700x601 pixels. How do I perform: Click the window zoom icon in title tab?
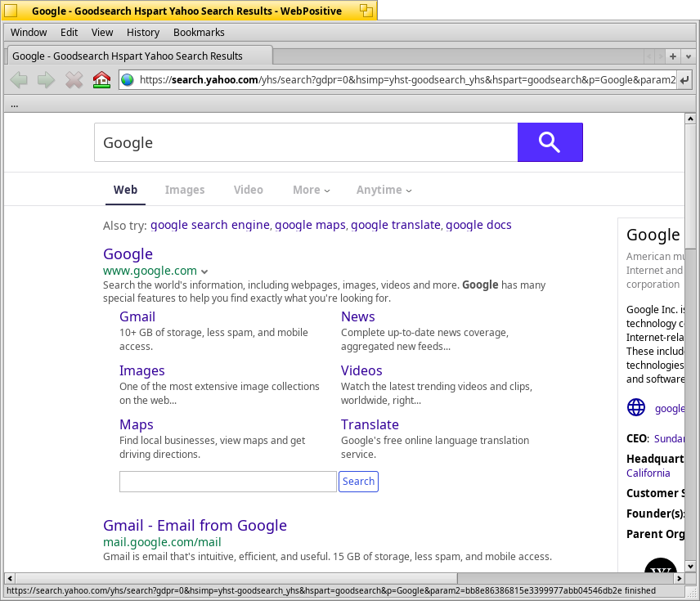tap(366, 11)
